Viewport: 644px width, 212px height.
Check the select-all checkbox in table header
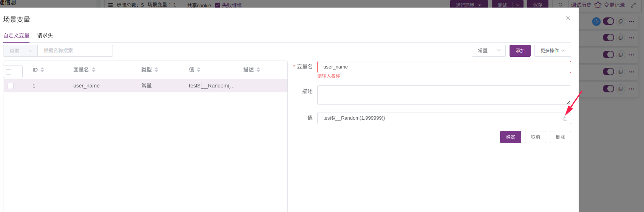click(x=9, y=72)
